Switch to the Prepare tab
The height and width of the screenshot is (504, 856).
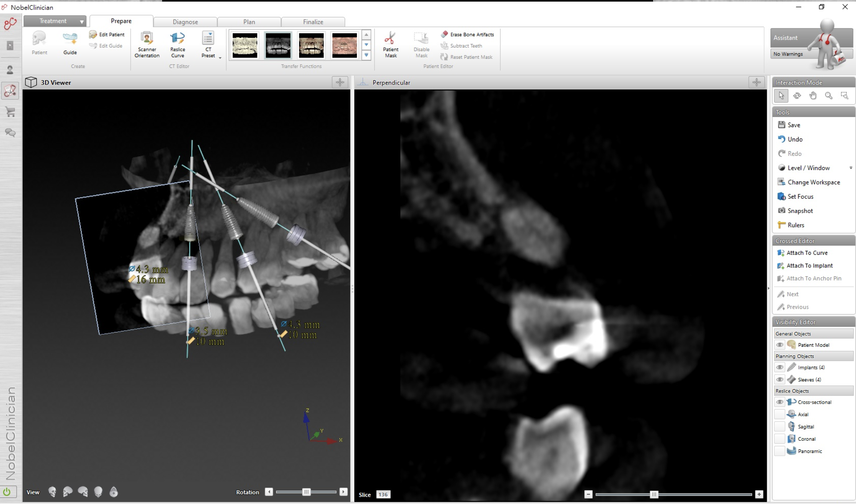pos(121,21)
